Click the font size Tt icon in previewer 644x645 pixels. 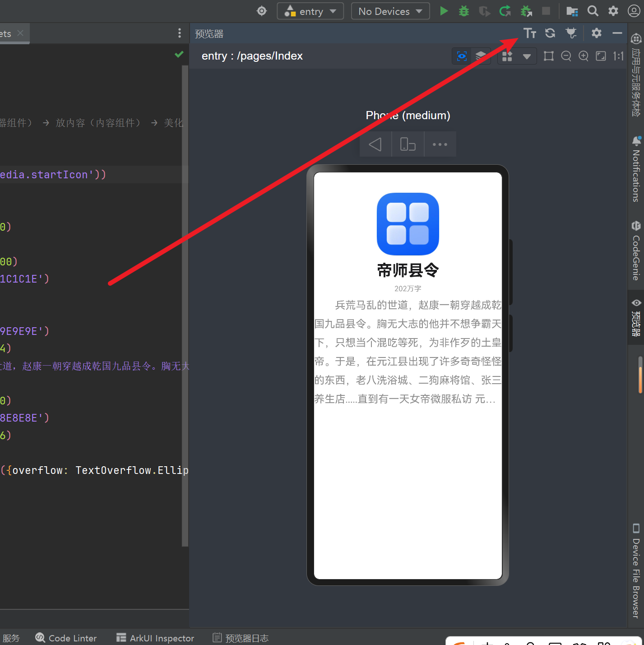pyautogui.click(x=530, y=33)
